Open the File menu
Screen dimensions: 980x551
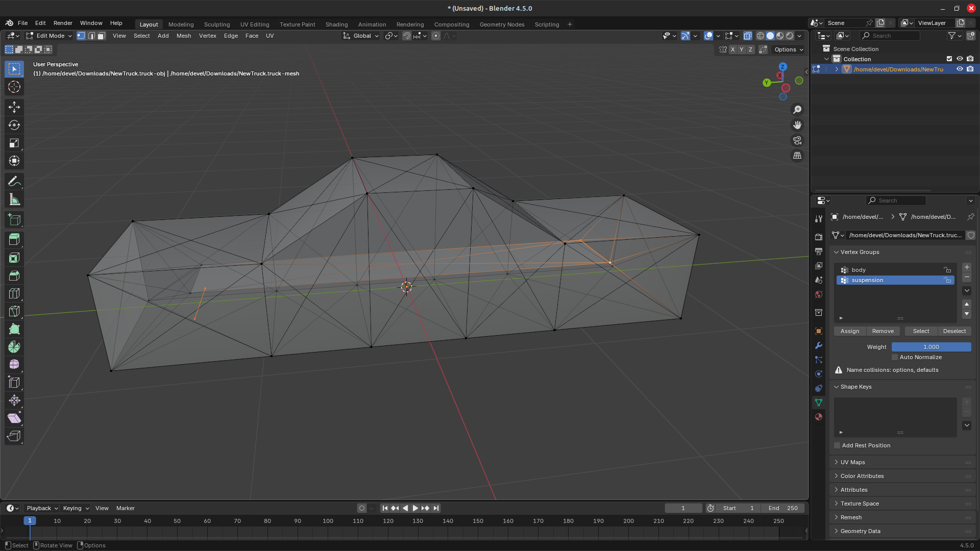pyautogui.click(x=22, y=23)
